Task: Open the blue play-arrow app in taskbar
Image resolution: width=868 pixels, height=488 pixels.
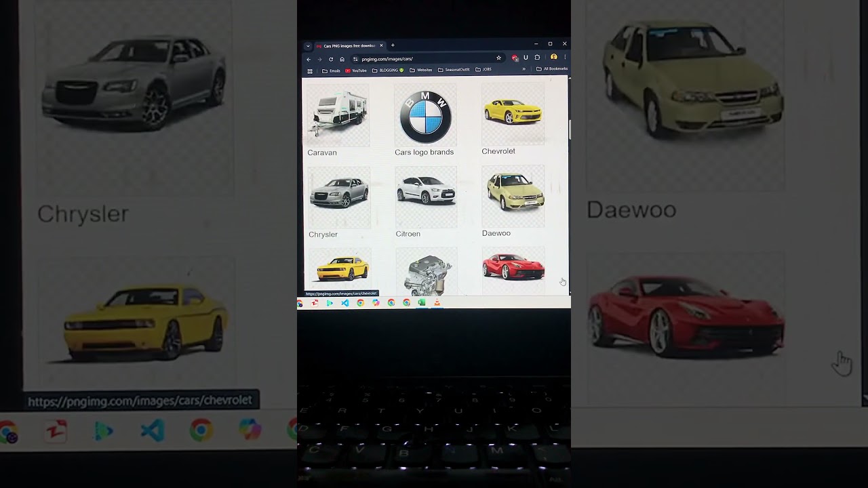Action: click(x=330, y=303)
